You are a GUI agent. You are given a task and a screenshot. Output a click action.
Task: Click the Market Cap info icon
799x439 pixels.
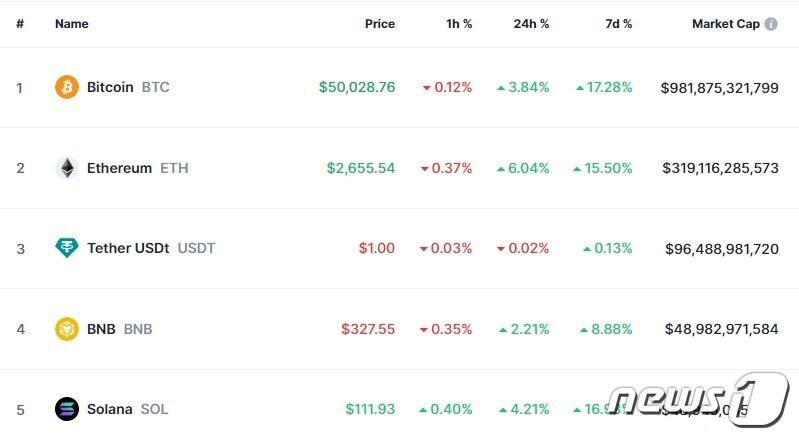[771, 24]
